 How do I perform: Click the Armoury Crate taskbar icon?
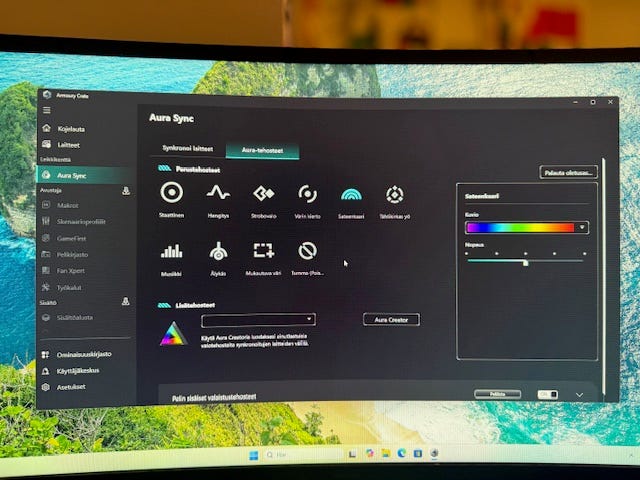(434, 453)
